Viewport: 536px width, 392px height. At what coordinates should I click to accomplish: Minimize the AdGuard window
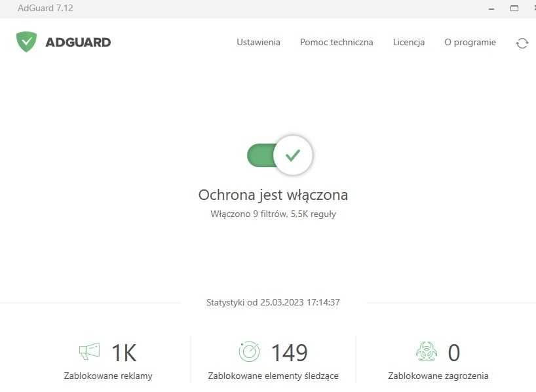(x=491, y=9)
